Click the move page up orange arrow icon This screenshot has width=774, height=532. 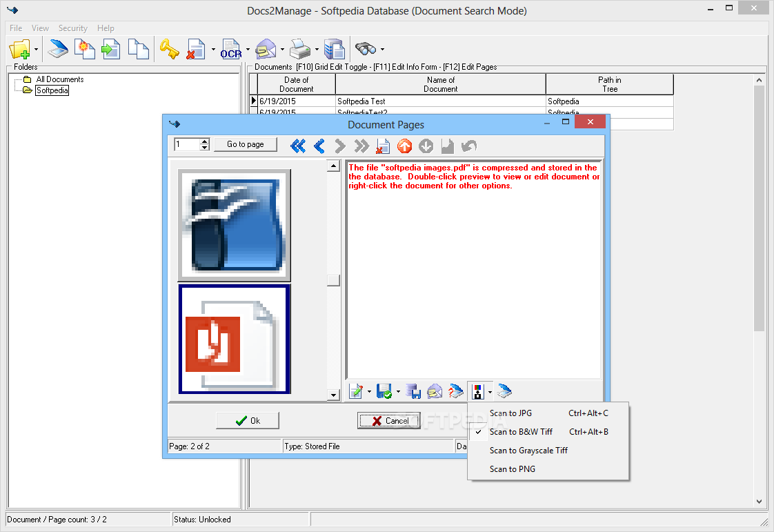click(404, 146)
